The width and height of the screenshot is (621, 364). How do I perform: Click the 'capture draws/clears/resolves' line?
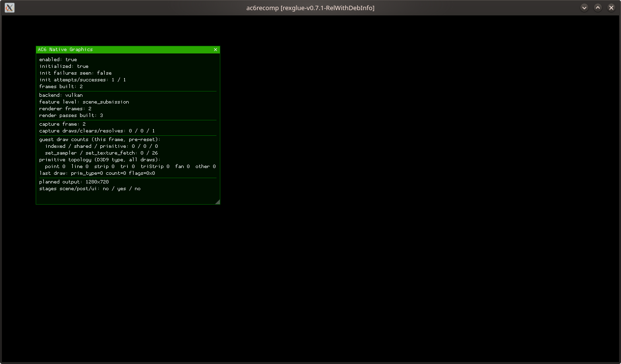(97, 131)
